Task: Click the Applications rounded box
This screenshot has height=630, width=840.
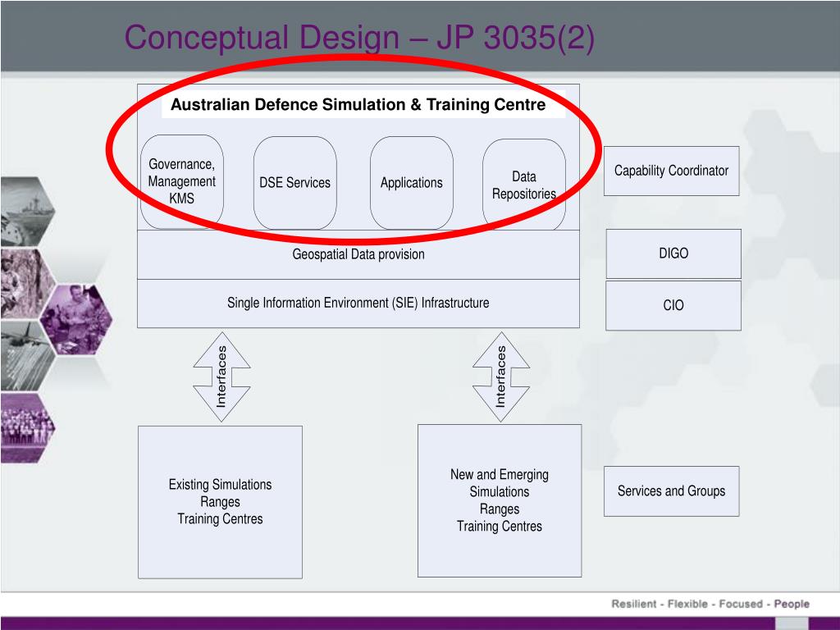Action: pyautogui.click(x=412, y=183)
